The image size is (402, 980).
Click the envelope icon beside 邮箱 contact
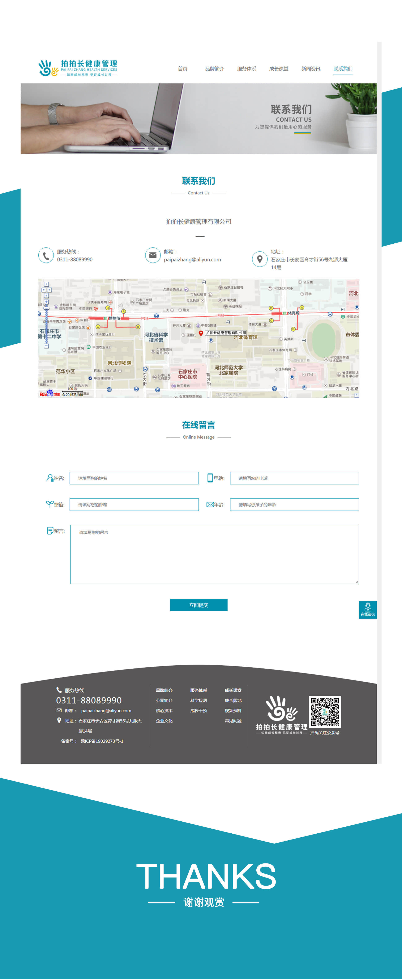click(x=153, y=255)
